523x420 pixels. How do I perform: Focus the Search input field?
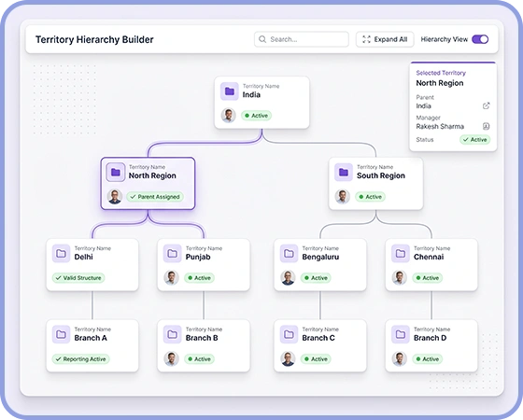[x=302, y=39]
